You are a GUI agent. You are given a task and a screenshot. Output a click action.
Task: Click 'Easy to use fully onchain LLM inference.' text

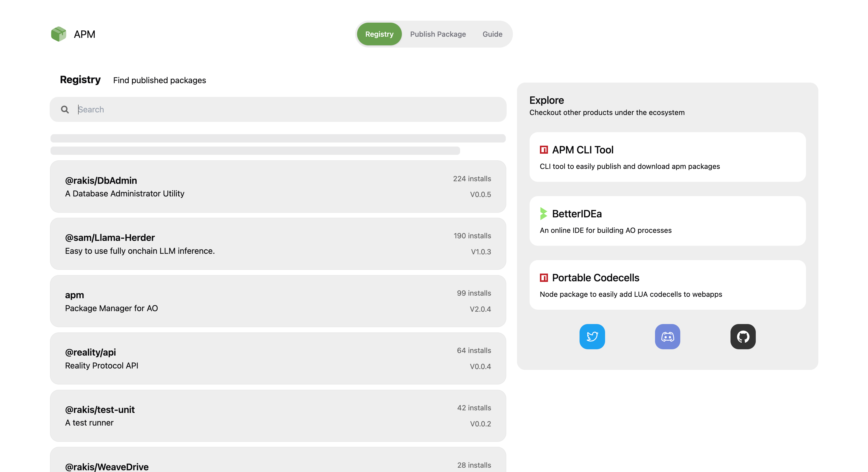[x=140, y=251]
